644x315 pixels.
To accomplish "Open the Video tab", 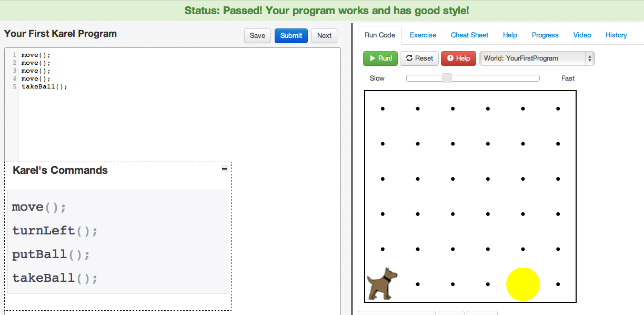I will point(582,35).
